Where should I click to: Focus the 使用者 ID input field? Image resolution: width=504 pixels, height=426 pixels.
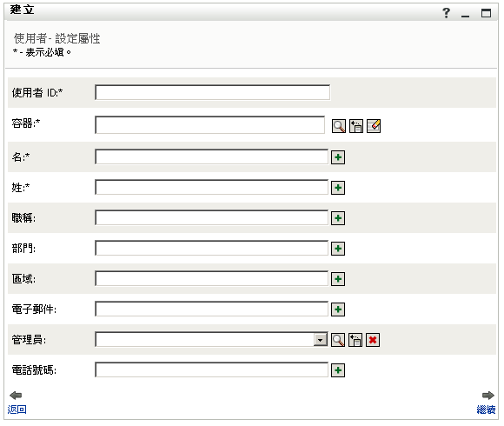pyautogui.click(x=213, y=93)
